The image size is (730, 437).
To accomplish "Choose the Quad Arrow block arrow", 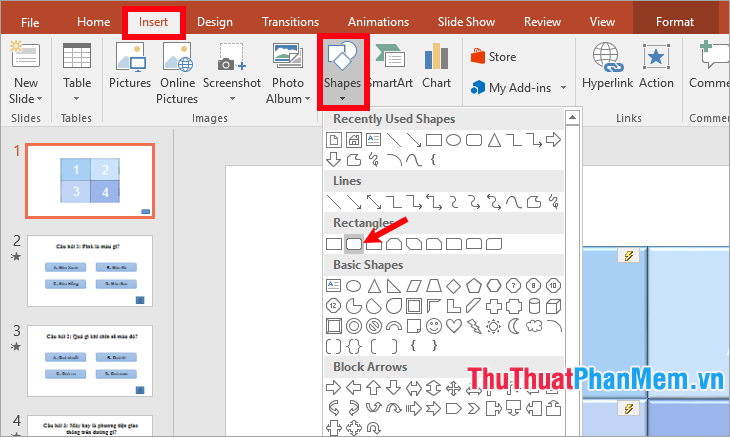I will 454,387.
